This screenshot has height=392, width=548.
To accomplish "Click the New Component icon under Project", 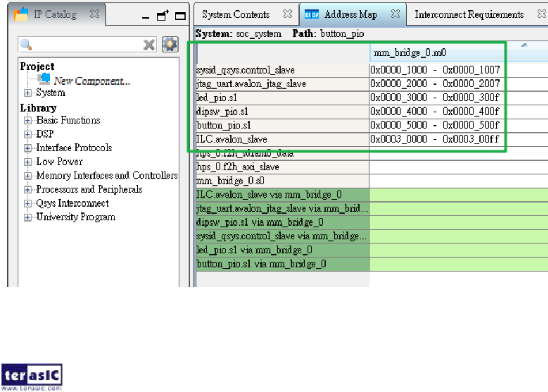I will 44,79.
